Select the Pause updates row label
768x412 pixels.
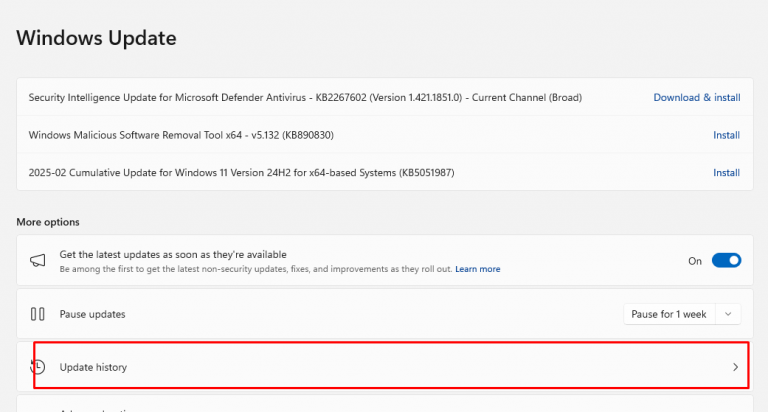pos(93,314)
